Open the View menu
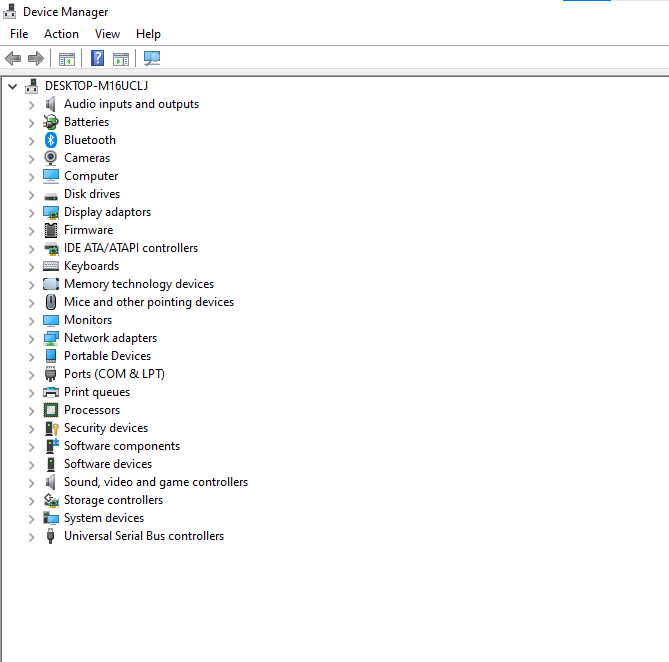Image resolution: width=669 pixels, height=662 pixels. coord(107,34)
